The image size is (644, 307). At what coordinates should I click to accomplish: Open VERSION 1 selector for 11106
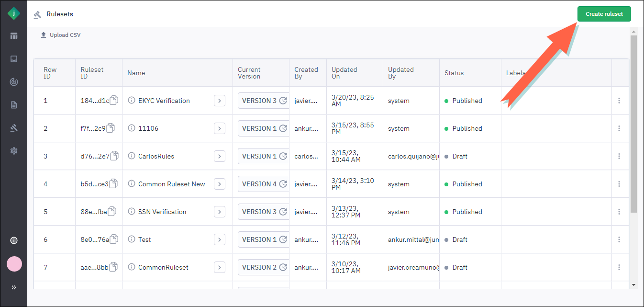click(263, 128)
